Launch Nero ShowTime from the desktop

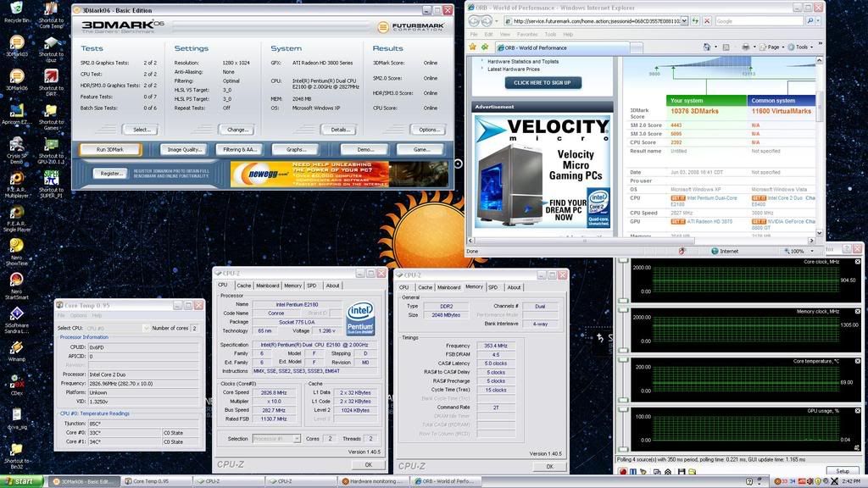[17, 252]
